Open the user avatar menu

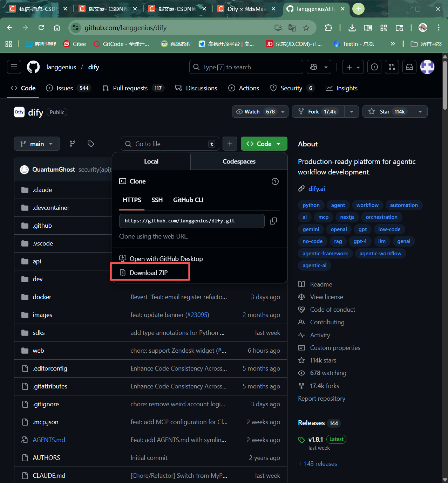point(427,67)
